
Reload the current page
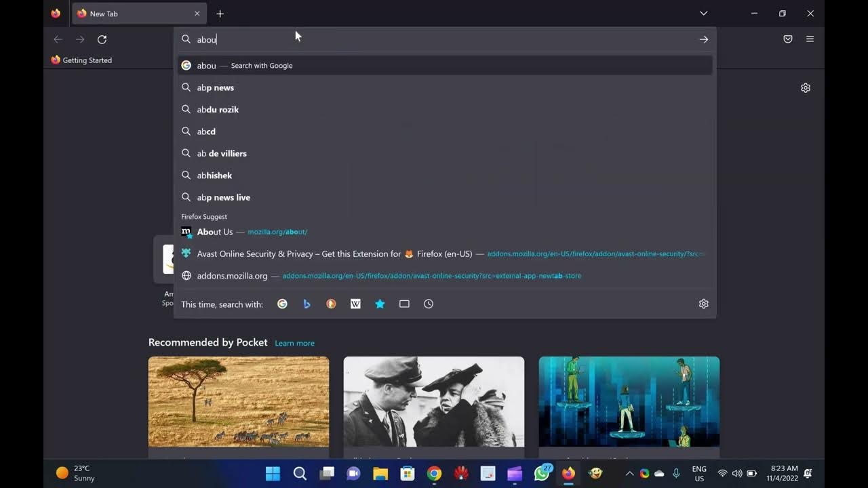[x=102, y=39]
